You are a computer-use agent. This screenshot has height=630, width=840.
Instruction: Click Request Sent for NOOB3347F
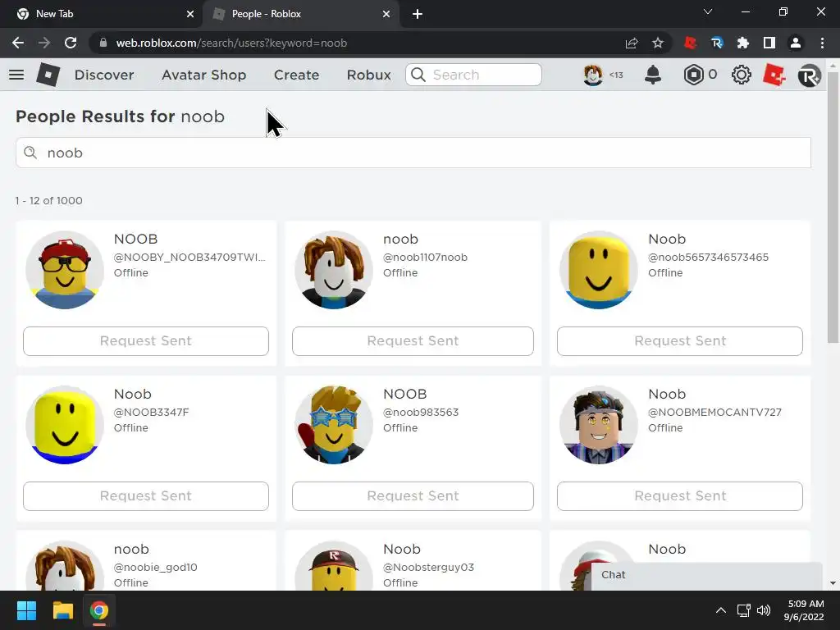coord(146,496)
